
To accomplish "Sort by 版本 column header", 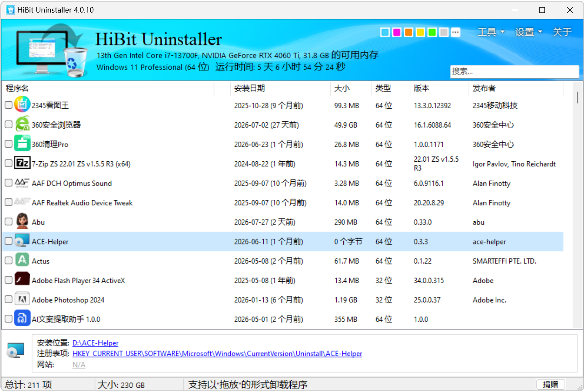I will pyautogui.click(x=439, y=88).
